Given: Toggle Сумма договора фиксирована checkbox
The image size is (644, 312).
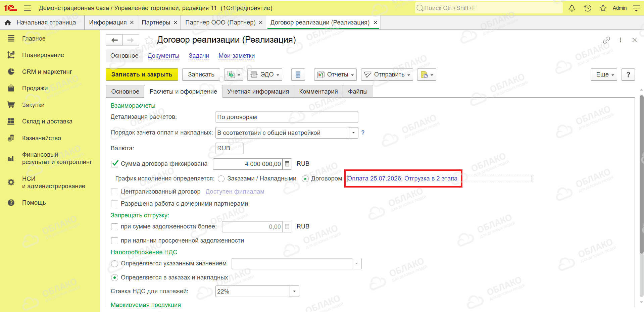Looking at the screenshot, I should point(114,164).
